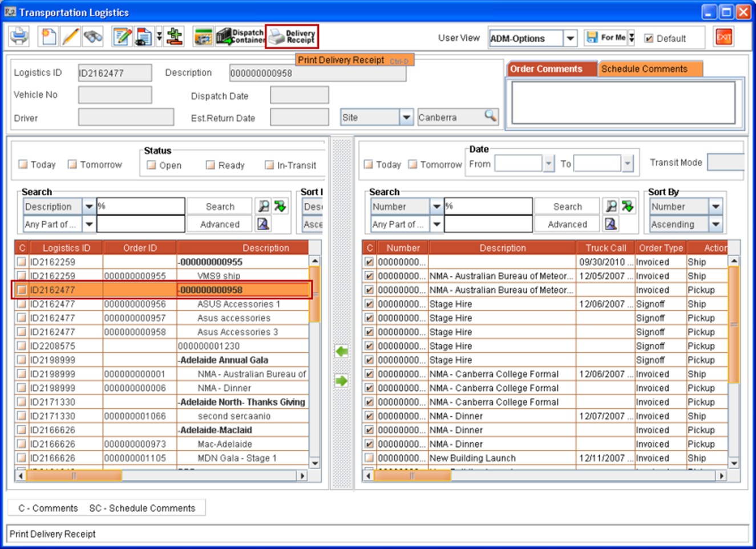Image resolution: width=756 pixels, height=549 pixels.
Task: Check the left panel Today checkbox
Action: 23,164
